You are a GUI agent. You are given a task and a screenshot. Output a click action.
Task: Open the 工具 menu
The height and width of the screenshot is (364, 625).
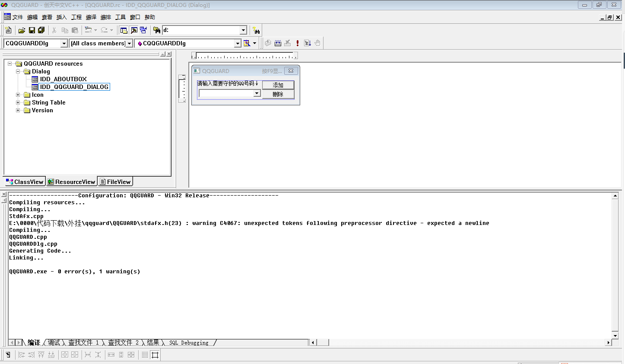pyautogui.click(x=120, y=17)
